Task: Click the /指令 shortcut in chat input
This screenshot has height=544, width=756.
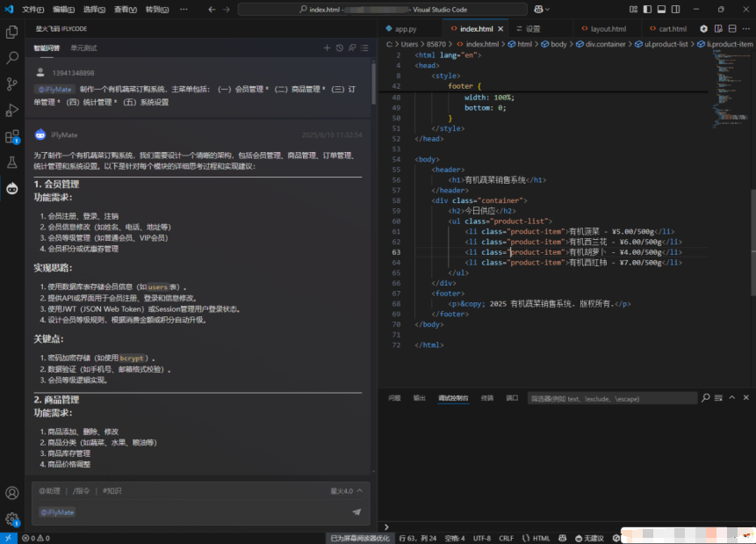Action: 81,491
